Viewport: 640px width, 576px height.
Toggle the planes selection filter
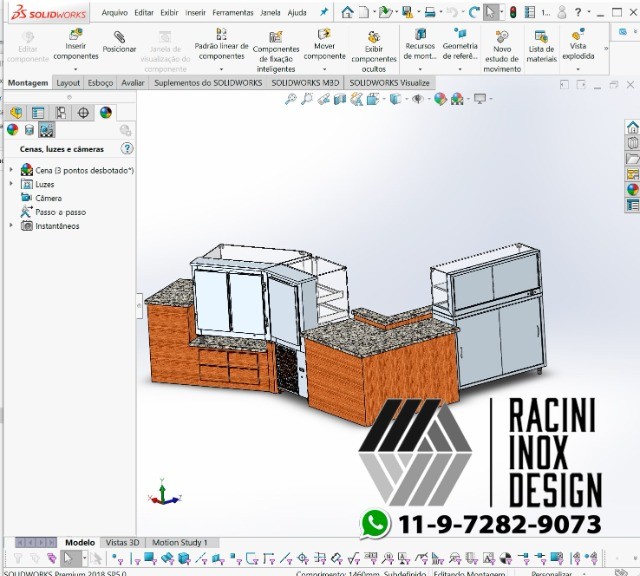coord(218,558)
